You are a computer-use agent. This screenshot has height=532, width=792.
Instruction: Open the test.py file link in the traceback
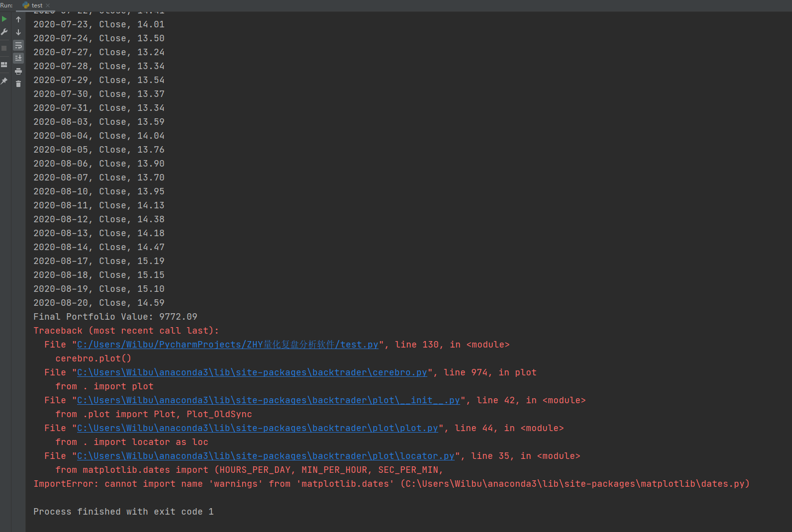click(228, 345)
